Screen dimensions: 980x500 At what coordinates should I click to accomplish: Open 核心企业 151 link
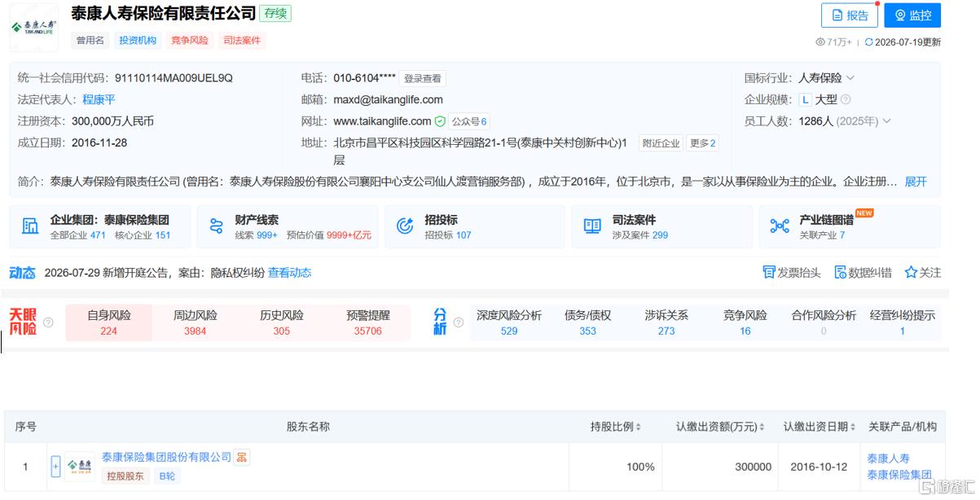pyautogui.click(x=143, y=235)
